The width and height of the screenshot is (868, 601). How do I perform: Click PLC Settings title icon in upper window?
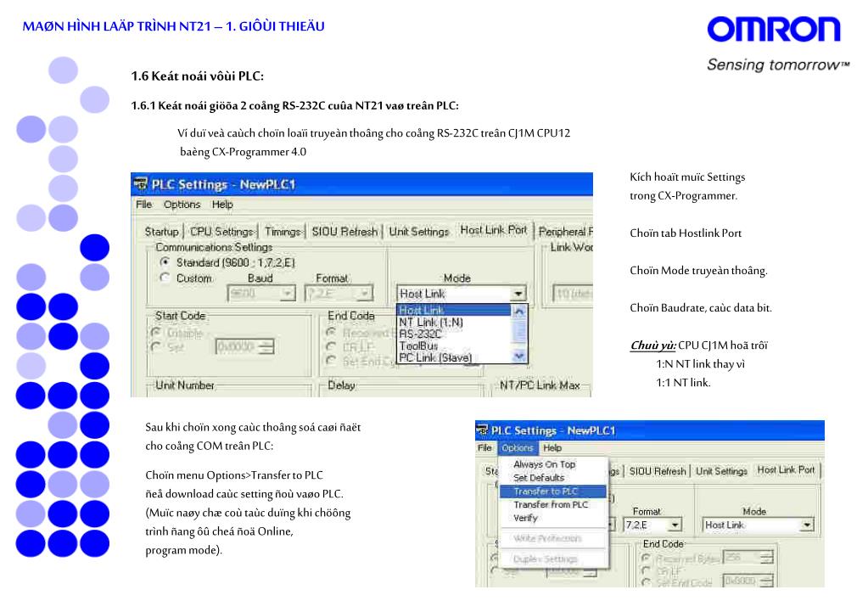tap(141, 184)
